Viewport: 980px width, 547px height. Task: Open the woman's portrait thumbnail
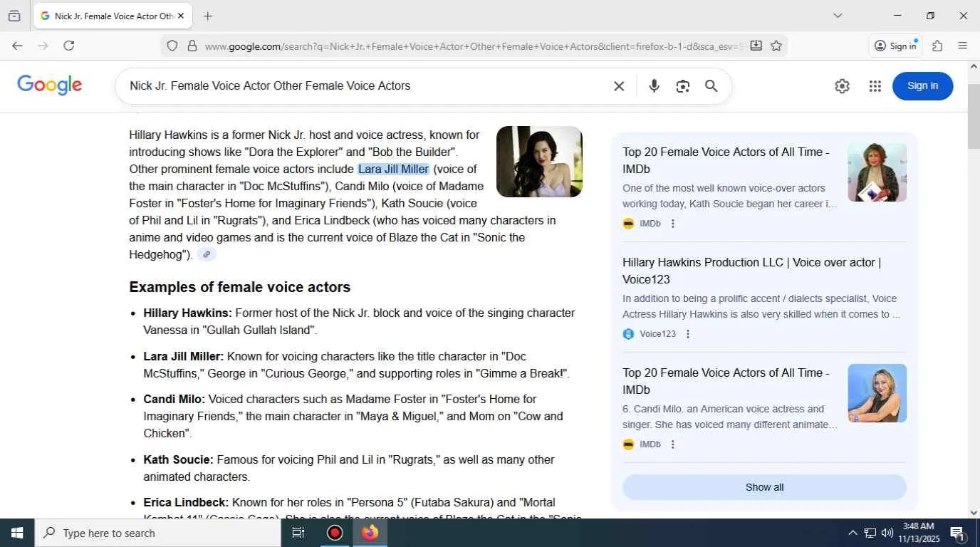coord(539,162)
